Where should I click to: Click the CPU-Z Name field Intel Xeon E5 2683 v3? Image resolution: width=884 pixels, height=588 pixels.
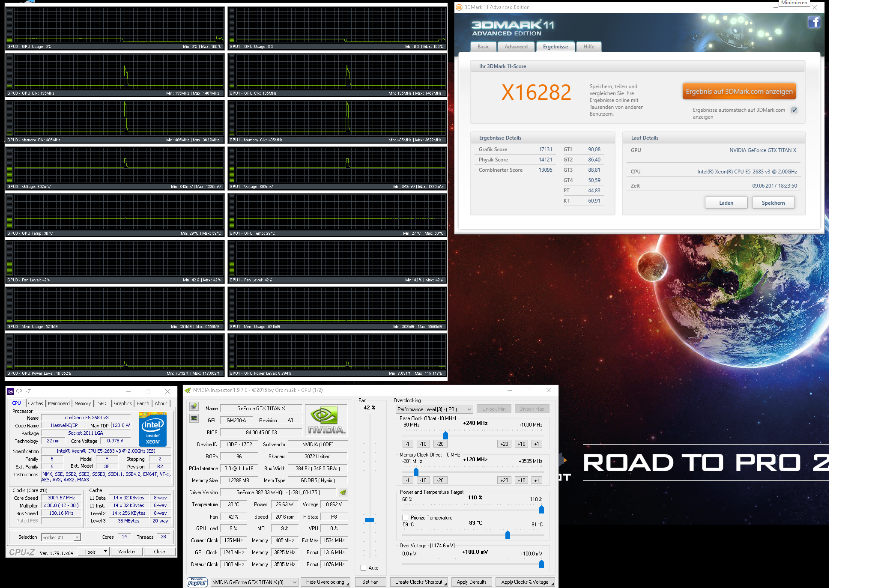[86, 418]
